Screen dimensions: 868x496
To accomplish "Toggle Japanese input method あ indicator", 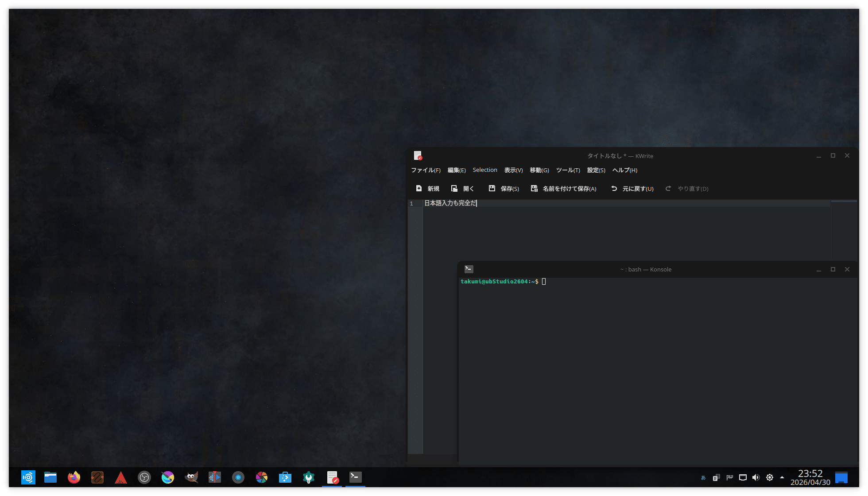I will [x=703, y=477].
